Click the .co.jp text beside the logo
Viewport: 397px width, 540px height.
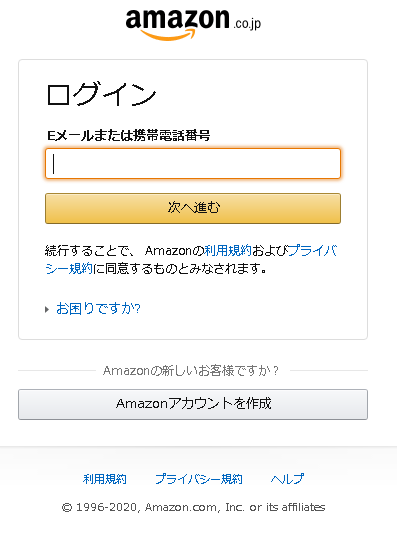(x=247, y=24)
